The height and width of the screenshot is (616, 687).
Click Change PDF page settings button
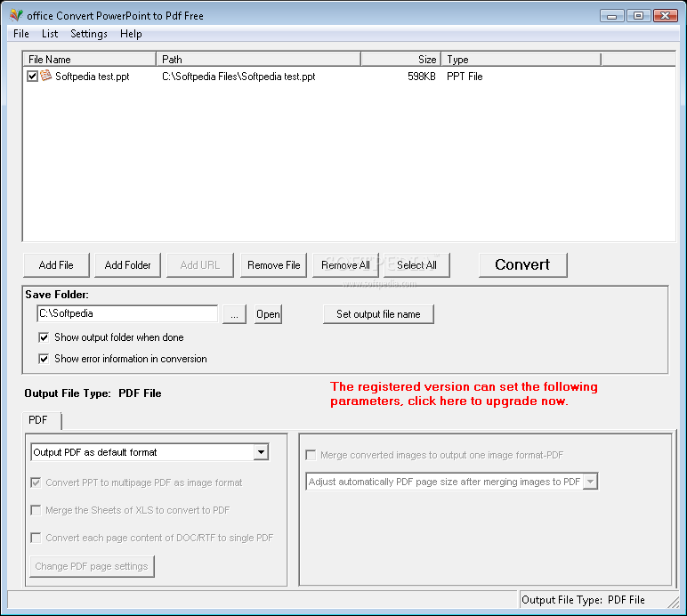[92, 566]
